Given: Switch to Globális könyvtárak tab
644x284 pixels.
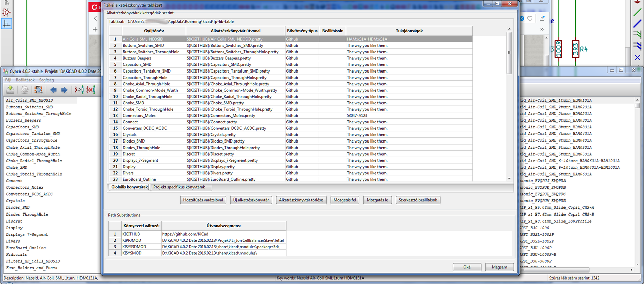Looking at the screenshot, I should pos(129,187).
